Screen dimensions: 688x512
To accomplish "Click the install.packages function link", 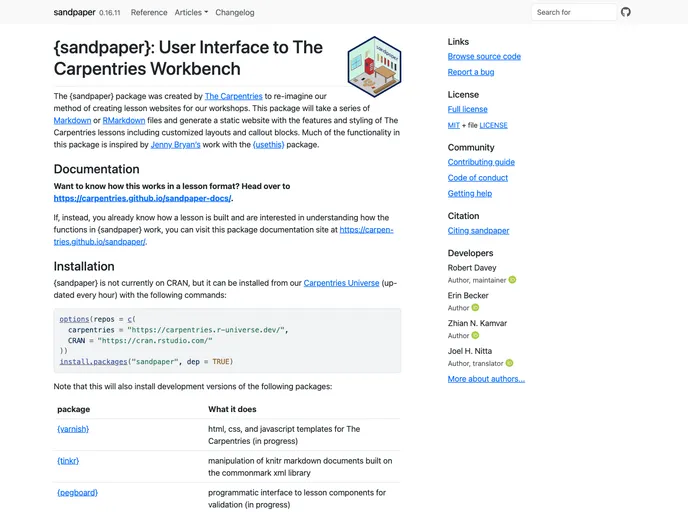I will point(93,362).
